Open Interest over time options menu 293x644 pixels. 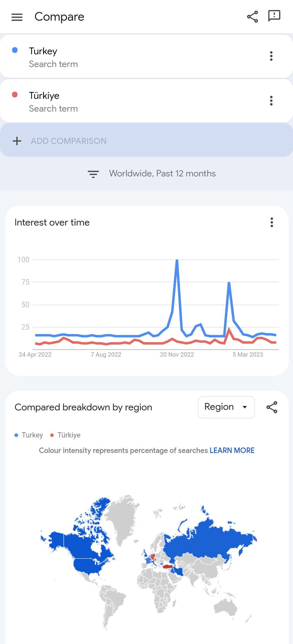tap(272, 222)
